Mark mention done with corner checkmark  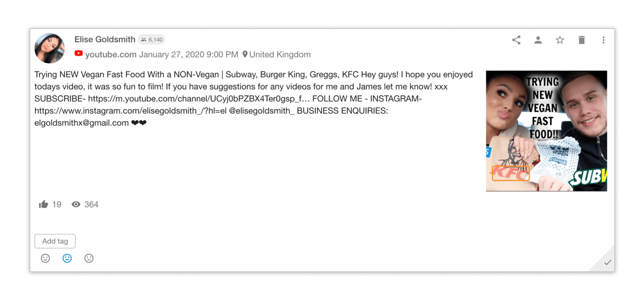607,263
